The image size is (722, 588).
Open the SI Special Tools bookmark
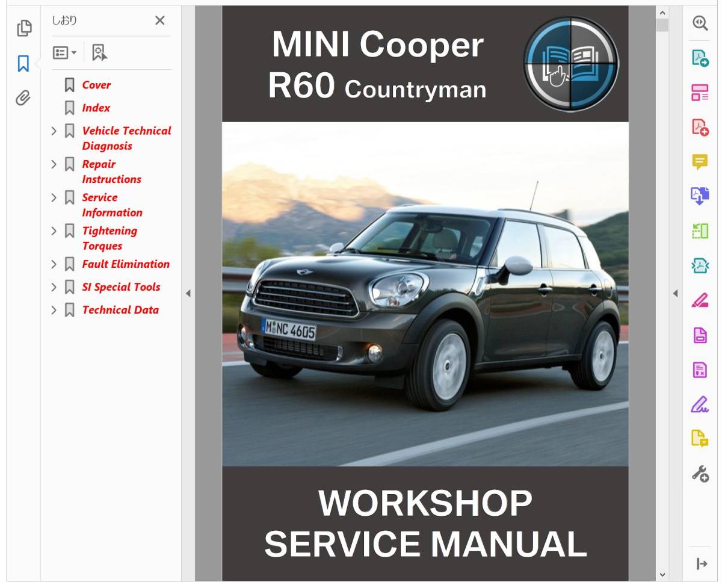(x=121, y=287)
